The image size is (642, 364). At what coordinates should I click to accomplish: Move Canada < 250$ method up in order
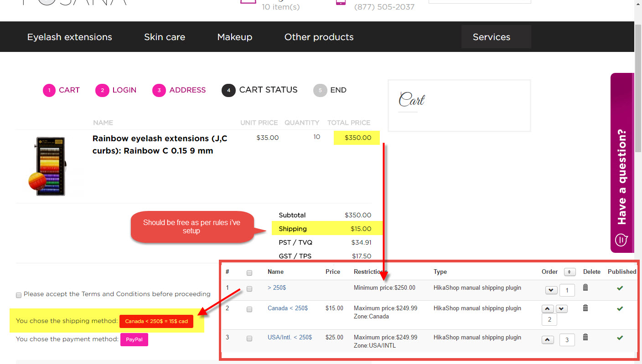548,309
